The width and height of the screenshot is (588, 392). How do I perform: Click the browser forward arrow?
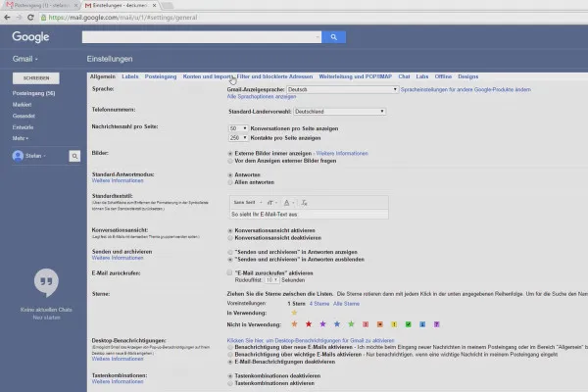(19, 18)
